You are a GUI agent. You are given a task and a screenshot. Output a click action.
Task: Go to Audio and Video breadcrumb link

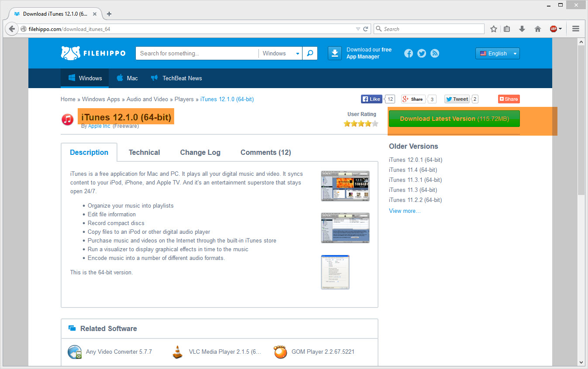click(x=147, y=99)
